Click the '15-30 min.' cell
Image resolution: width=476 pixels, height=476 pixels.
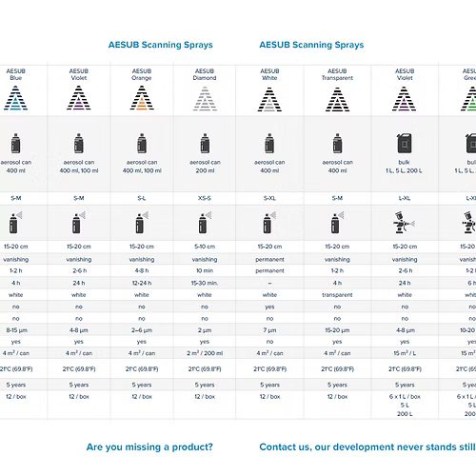click(205, 283)
